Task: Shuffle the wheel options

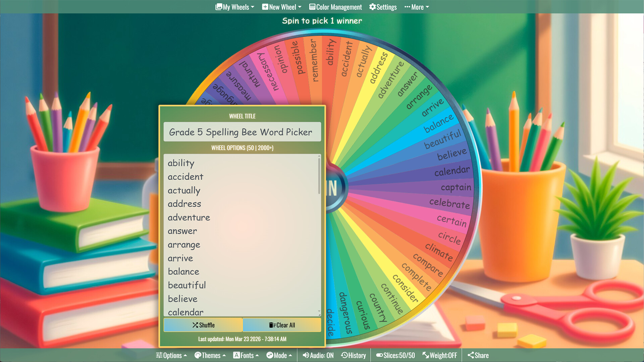Action: coord(203,325)
